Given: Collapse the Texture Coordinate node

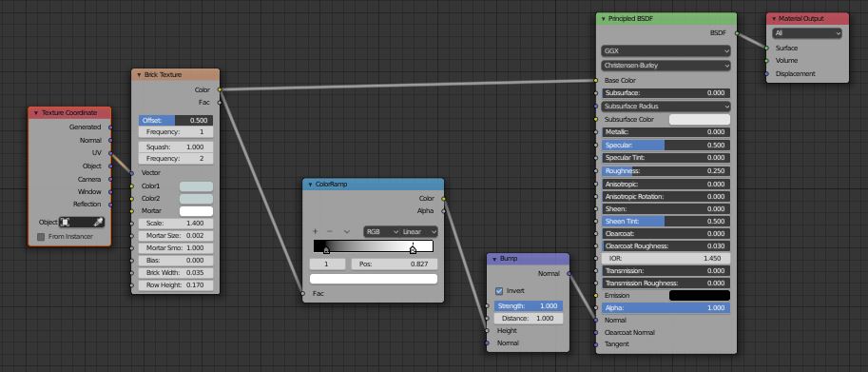Looking at the screenshot, I should (36, 113).
